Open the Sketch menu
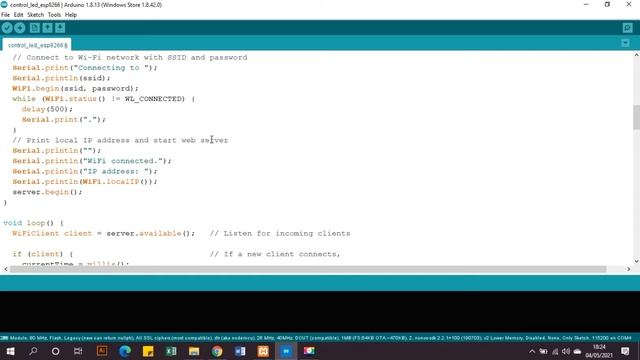 click(36, 15)
